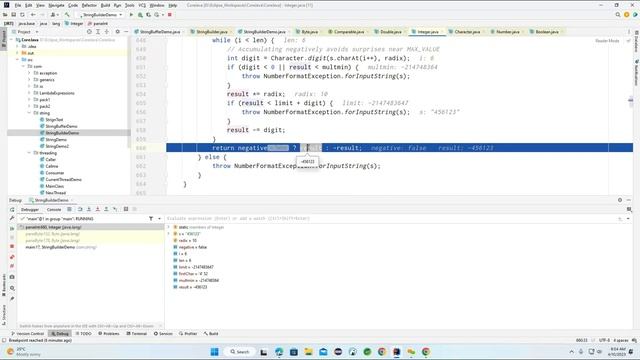This screenshot has height=360, width=640.
Task: Open the TODO tool window
Action: coord(83,333)
